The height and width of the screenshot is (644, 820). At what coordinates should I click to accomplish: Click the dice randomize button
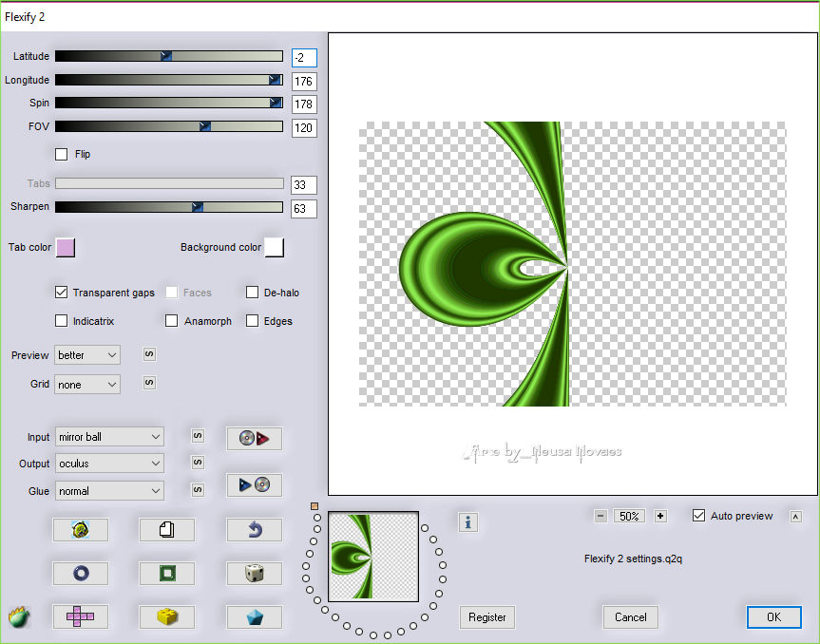[x=254, y=574]
